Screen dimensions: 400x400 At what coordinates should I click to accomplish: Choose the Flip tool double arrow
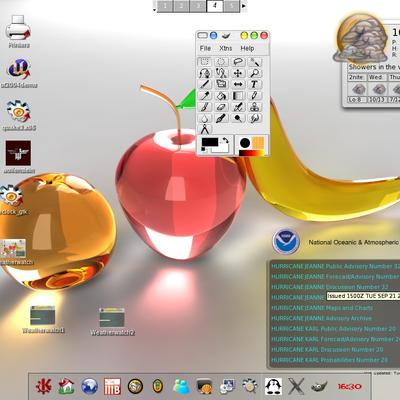238,85
